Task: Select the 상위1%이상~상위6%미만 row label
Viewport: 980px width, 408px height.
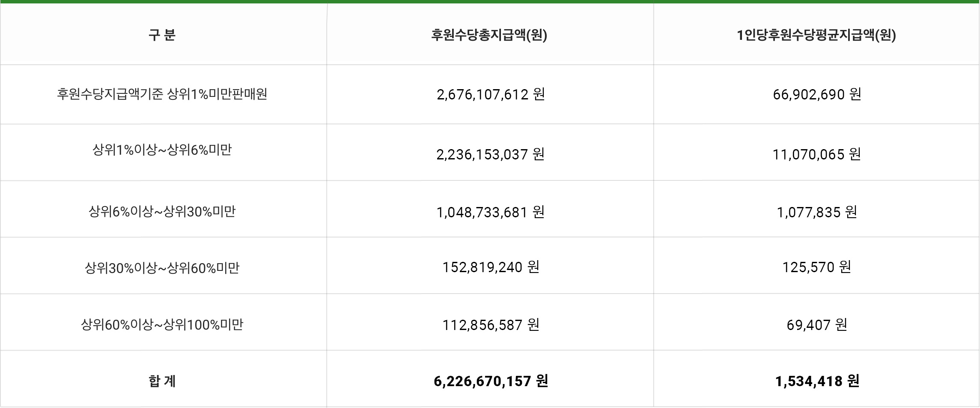Action: (162, 150)
